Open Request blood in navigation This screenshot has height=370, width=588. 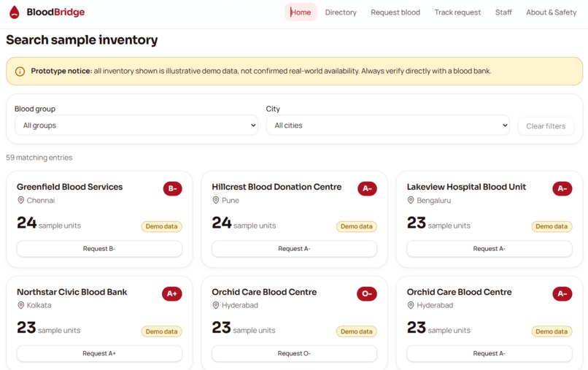point(395,12)
